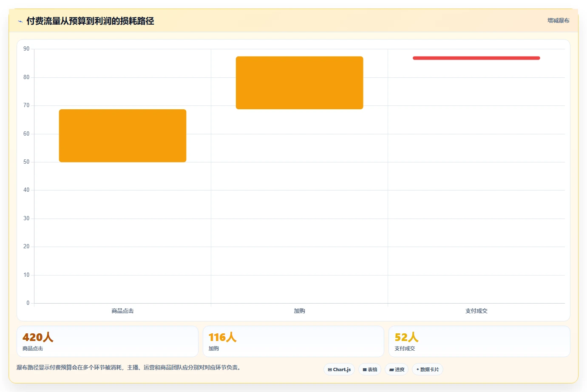
Task: Click the 加购 x-axis label
Action: [x=299, y=311]
